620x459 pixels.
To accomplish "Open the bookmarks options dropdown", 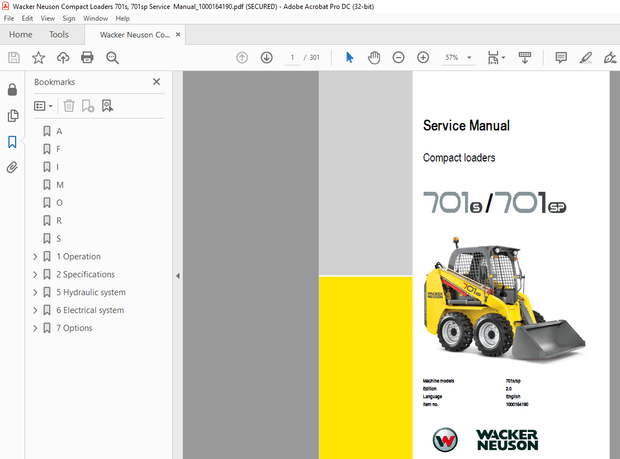I will point(43,106).
